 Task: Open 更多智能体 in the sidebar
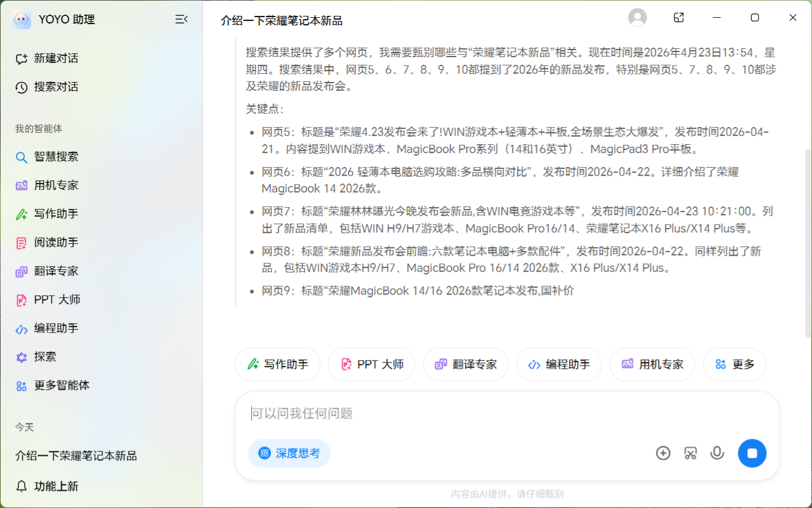click(x=62, y=385)
